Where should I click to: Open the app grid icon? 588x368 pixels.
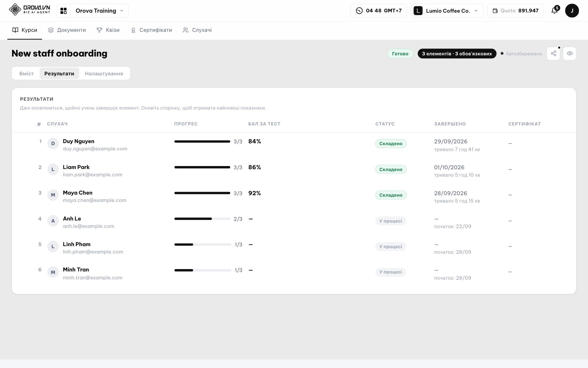(64, 11)
